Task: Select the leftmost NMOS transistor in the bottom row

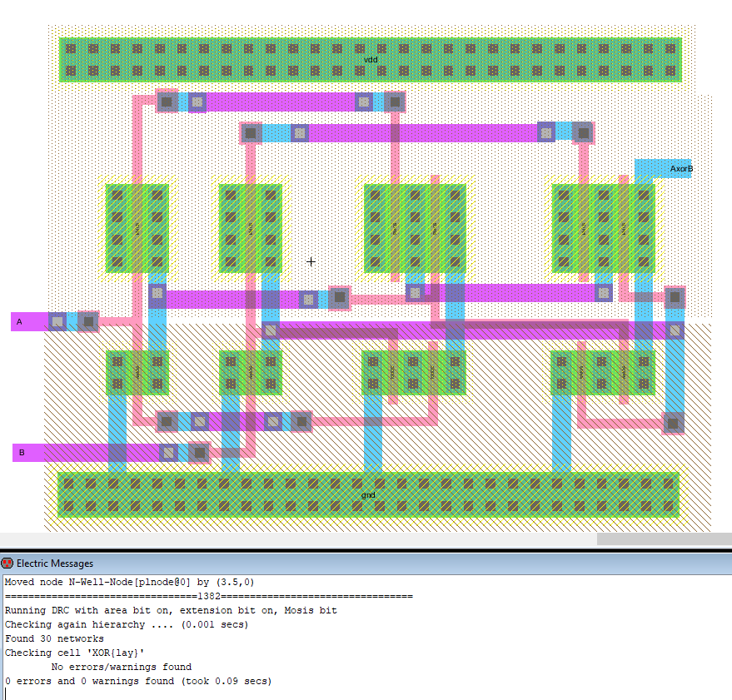Action: pos(137,373)
